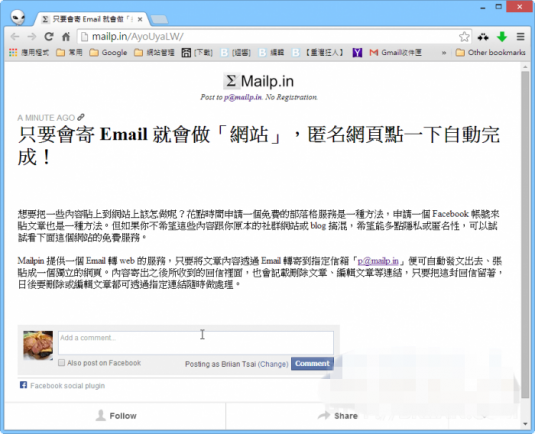Go forward with the browser forward arrow
The height and width of the screenshot is (434, 535).
point(32,37)
